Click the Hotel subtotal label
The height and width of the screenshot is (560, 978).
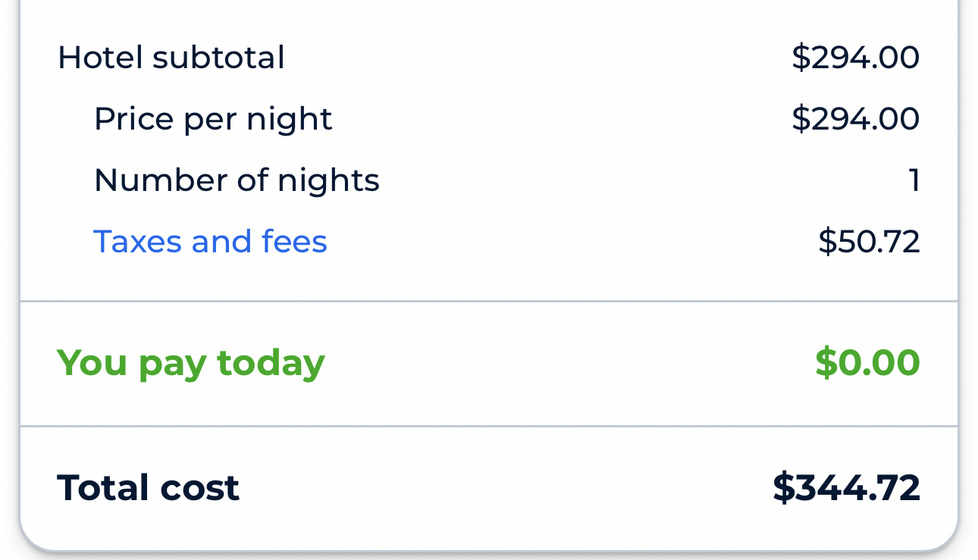171,58
